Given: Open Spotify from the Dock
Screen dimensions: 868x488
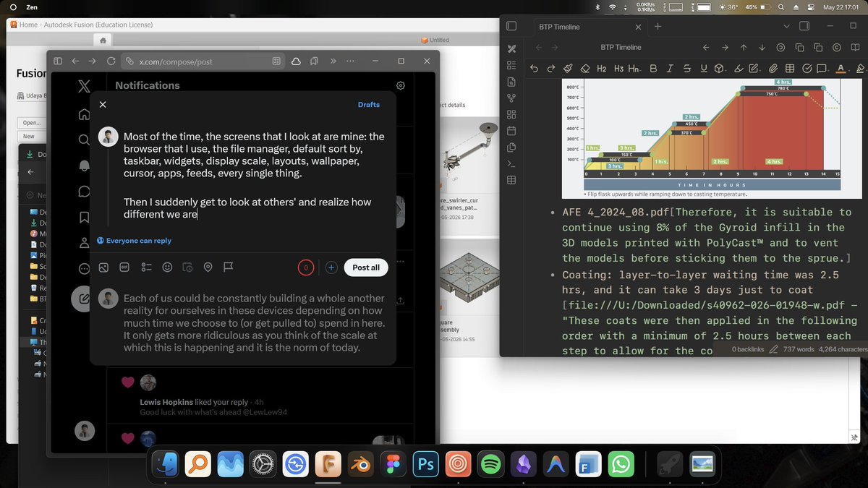Looking at the screenshot, I should (491, 463).
